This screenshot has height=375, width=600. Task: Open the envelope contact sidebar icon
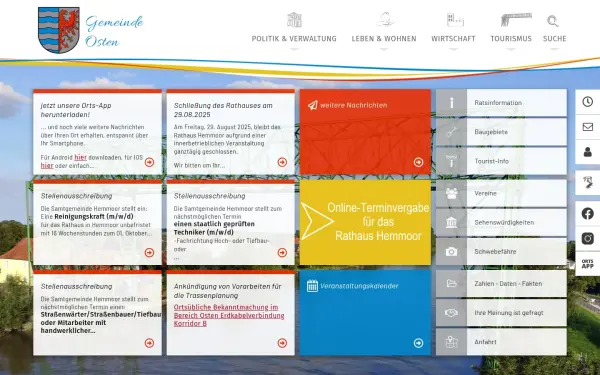[x=588, y=127]
